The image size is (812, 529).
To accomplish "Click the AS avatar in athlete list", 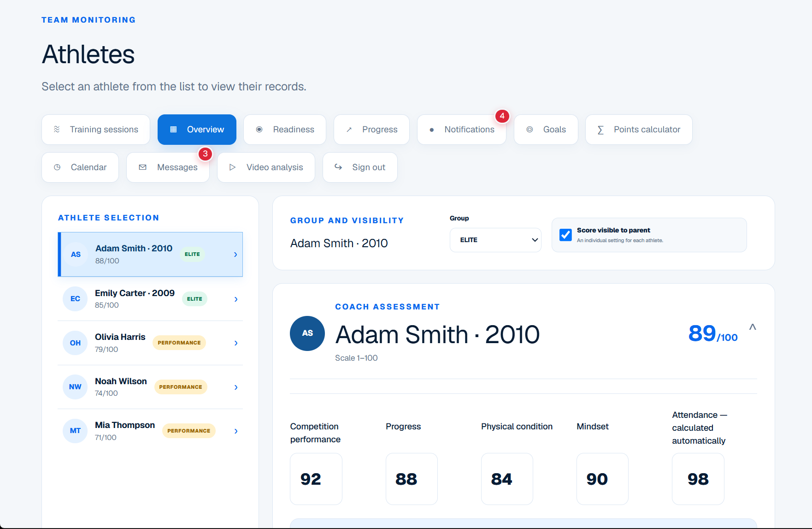I will pos(76,254).
